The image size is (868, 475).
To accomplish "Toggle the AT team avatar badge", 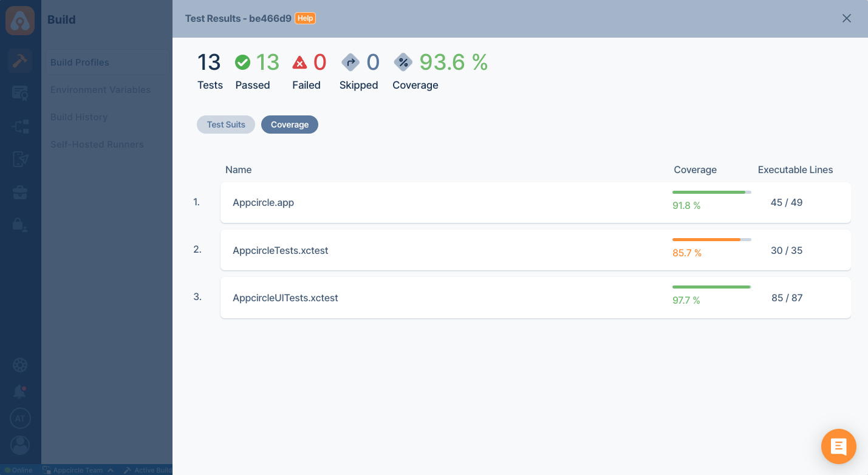I will (x=20, y=418).
